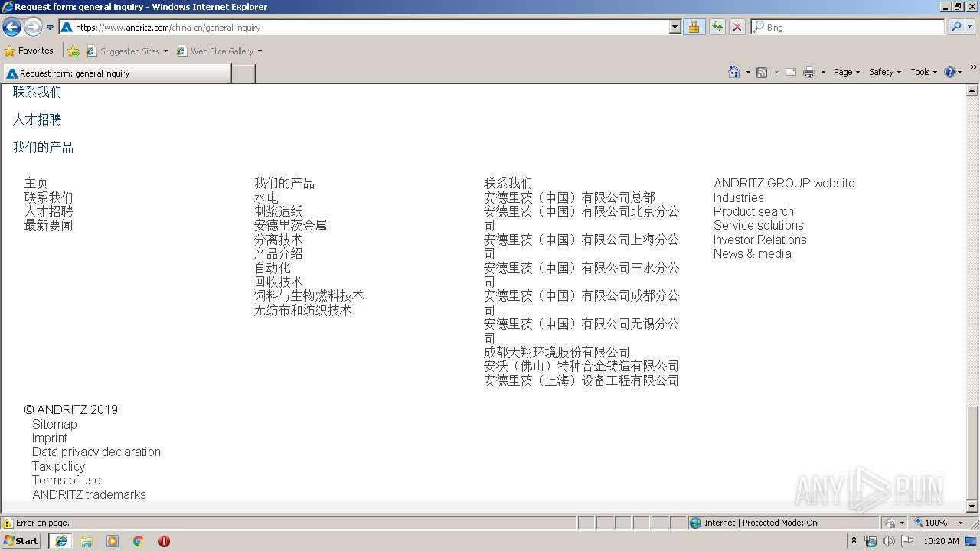This screenshot has height=551, width=980.
Task: Click the 安德里茨金属 footer link
Action: [x=290, y=225]
